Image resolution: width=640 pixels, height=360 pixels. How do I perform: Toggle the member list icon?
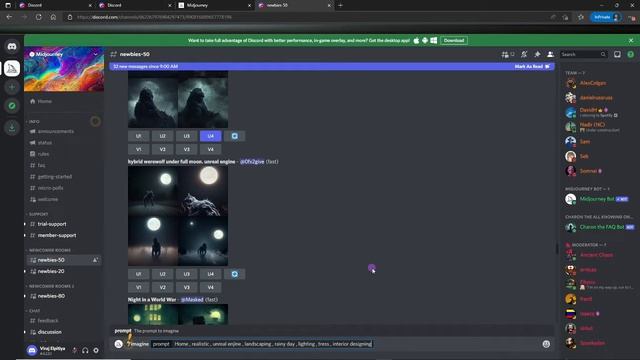point(550,54)
